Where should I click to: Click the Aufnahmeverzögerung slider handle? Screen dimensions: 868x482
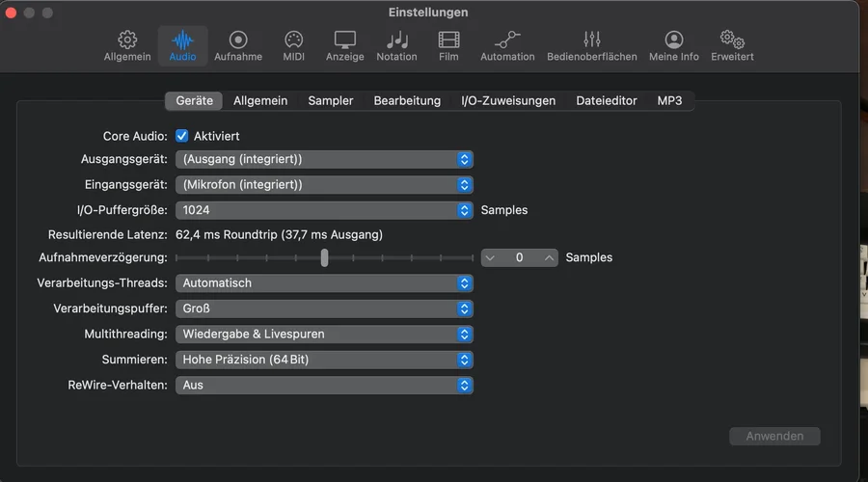325,257
